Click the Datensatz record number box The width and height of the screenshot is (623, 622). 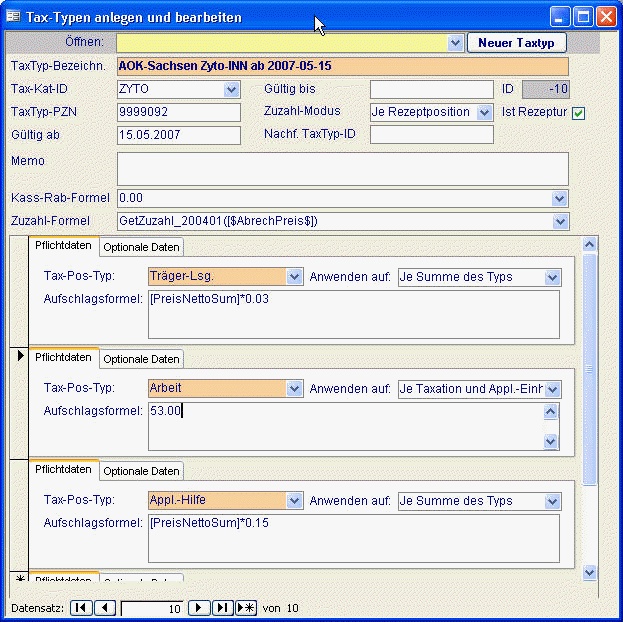152,608
